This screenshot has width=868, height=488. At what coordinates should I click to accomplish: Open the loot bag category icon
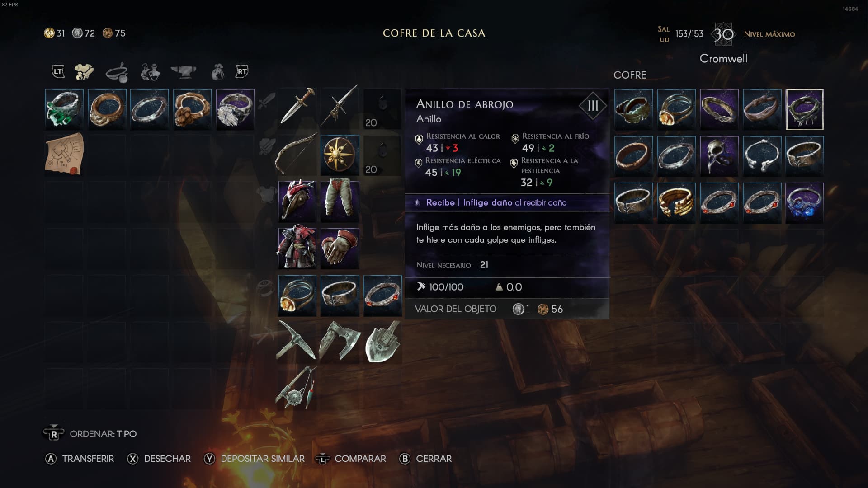(x=217, y=71)
